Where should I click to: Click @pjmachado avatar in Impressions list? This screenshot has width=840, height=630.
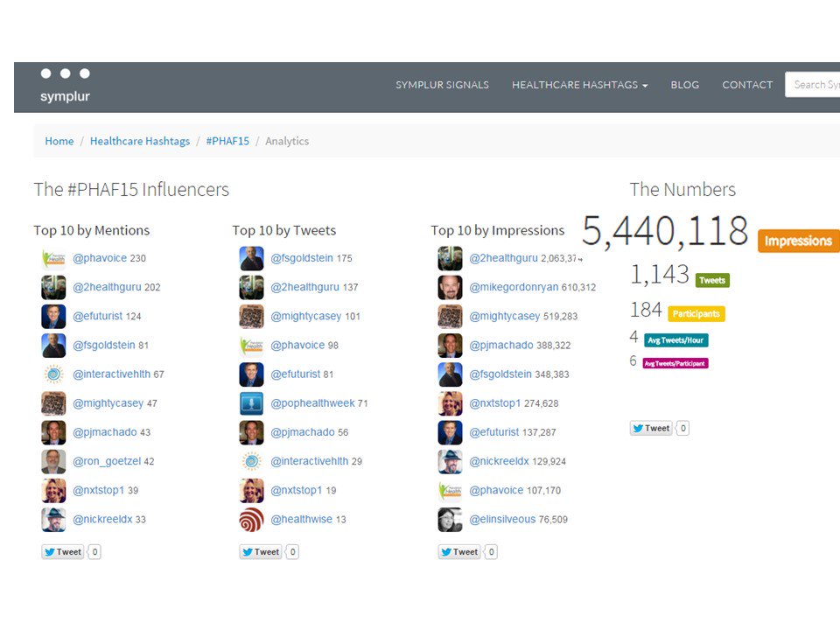(x=450, y=346)
